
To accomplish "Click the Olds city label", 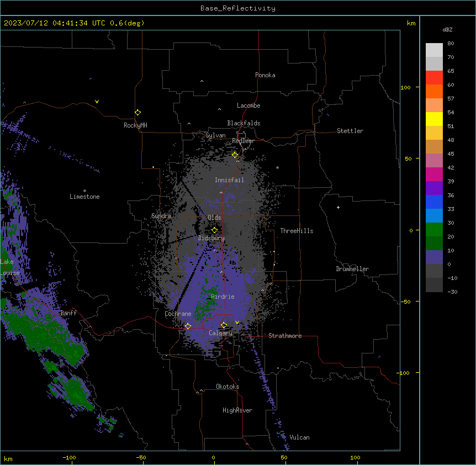I will [214, 218].
